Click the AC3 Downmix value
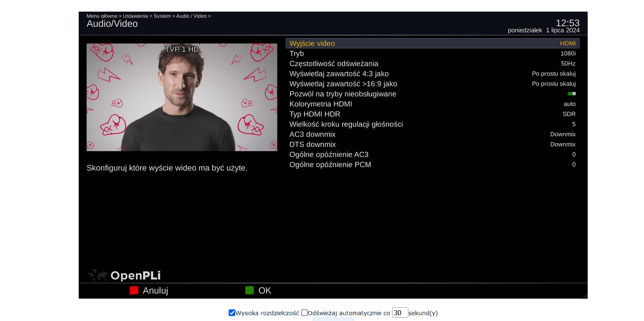 tap(563, 134)
